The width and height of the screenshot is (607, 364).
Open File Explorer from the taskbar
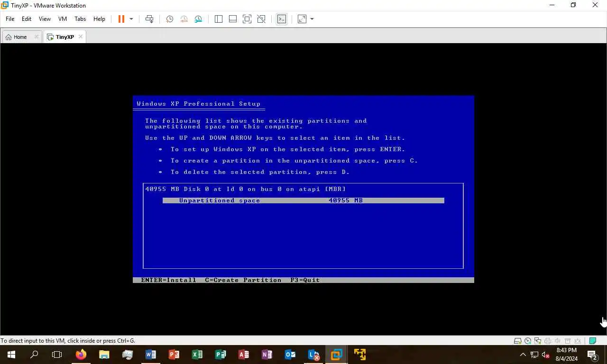(104, 355)
